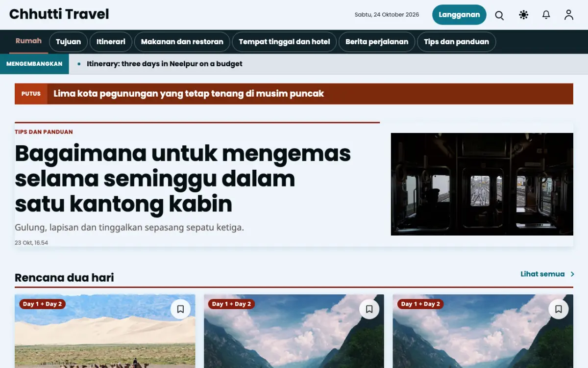Open the Tujuan navigation item
The width and height of the screenshot is (588, 368).
[68, 42]
